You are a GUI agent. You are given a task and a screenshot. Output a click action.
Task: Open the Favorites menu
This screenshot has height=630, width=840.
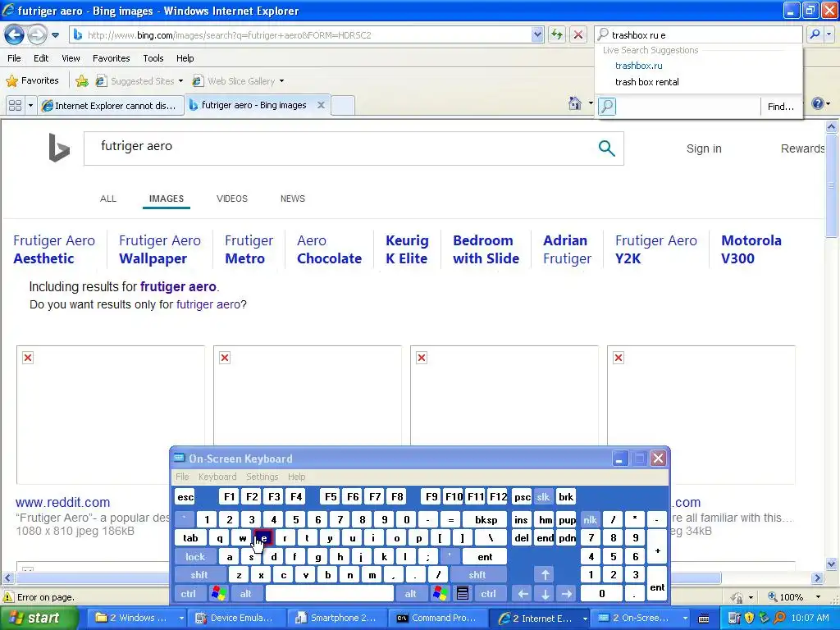[x=111, y=58]
